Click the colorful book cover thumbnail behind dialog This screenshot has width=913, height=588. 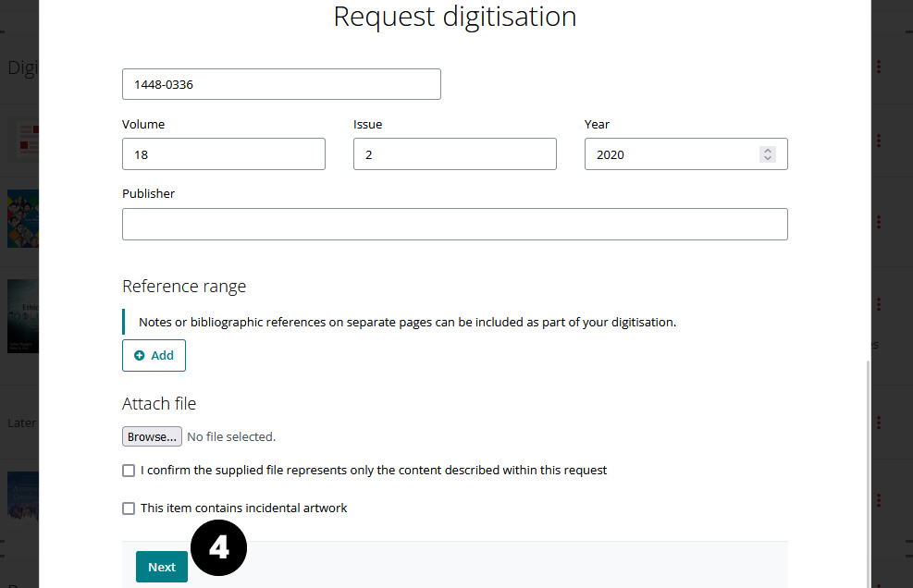click(x=23, y=218)
